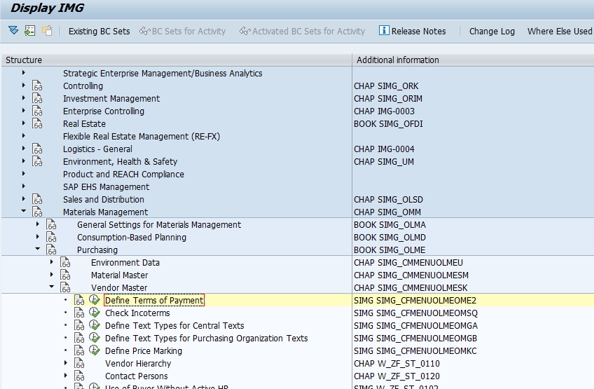Click 'CHAP W_ZF_ST_0110' additional info cell
This screenshot has height=389, width=594.
[397, 363]
